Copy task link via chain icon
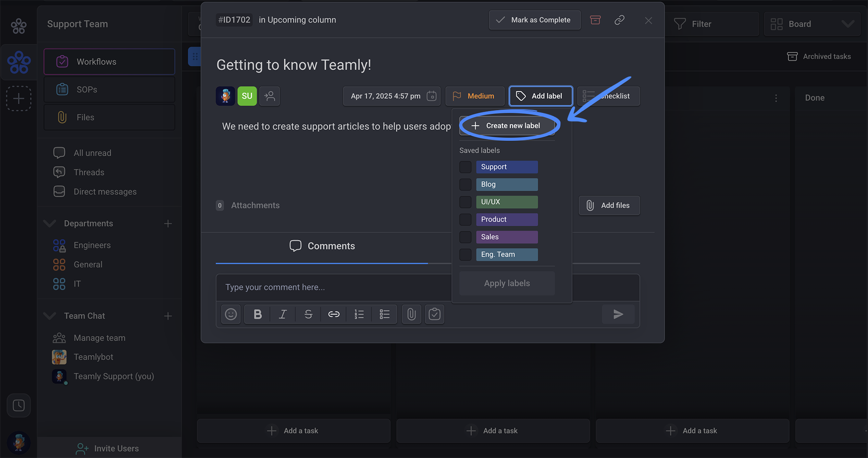Screen dimensions: 868x458 619,20
